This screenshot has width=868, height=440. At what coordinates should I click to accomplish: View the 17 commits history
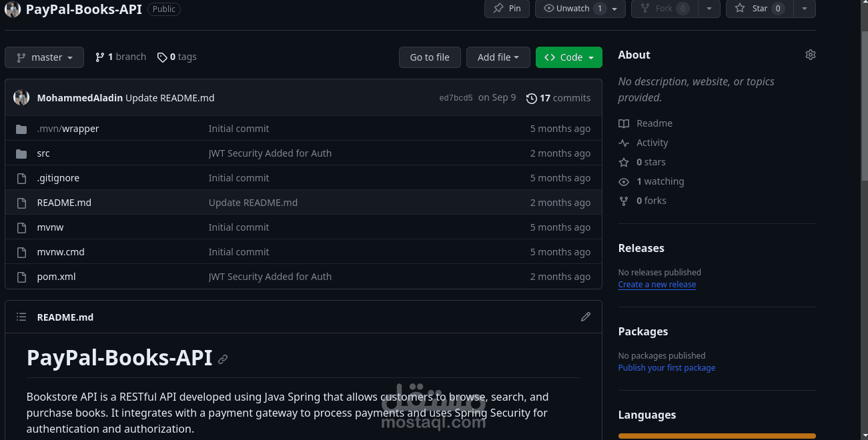click(x=558, y=98)
